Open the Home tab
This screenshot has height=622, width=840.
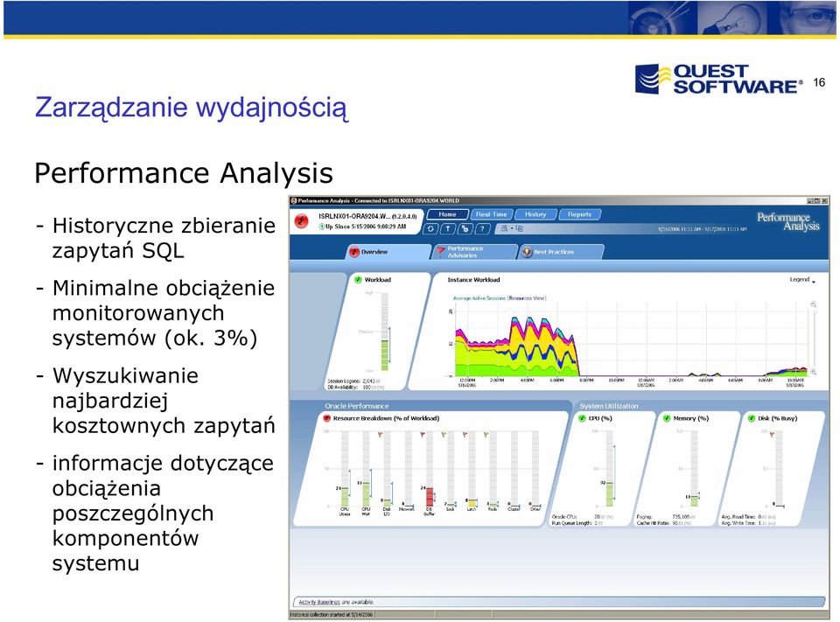(x=447, y=214)
